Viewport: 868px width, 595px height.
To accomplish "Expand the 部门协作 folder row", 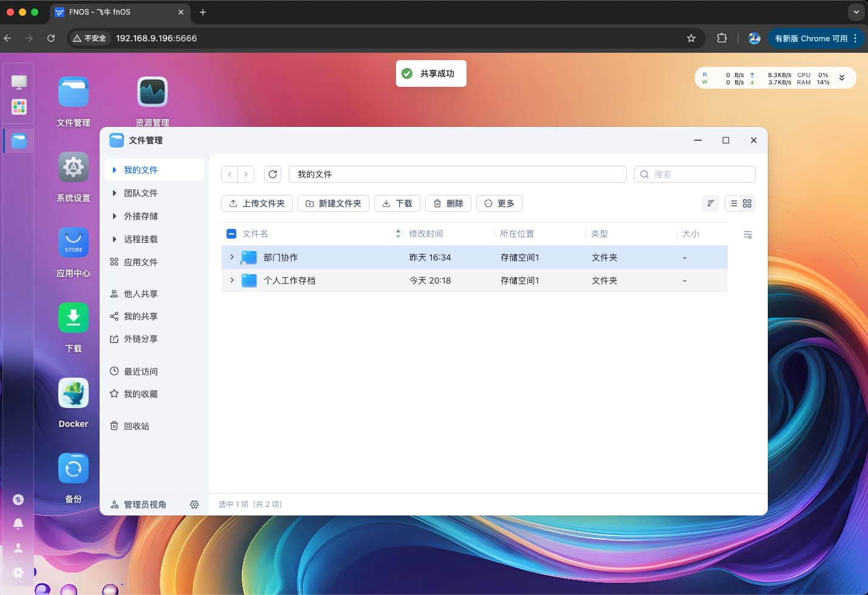I will coord(232,257).
